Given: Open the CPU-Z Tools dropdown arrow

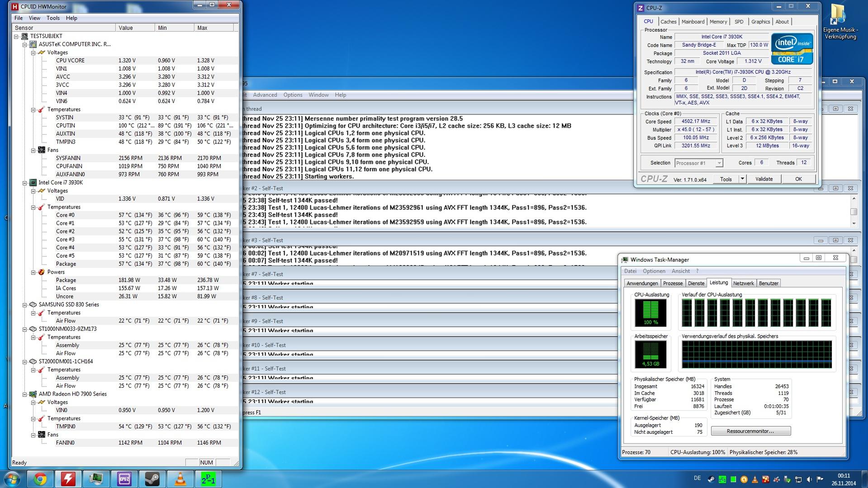Looking at the screenshot, I should 742,179.
